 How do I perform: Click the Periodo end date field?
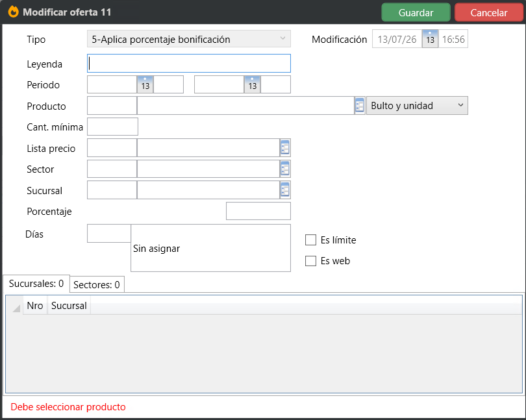(x=219, y=84)
